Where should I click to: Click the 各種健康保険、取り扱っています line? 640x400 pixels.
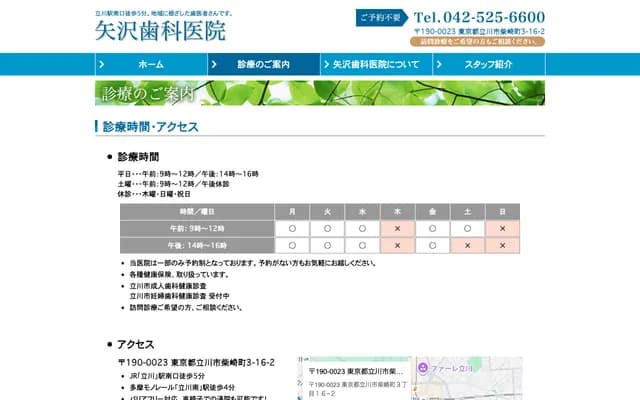pos(179,275)
